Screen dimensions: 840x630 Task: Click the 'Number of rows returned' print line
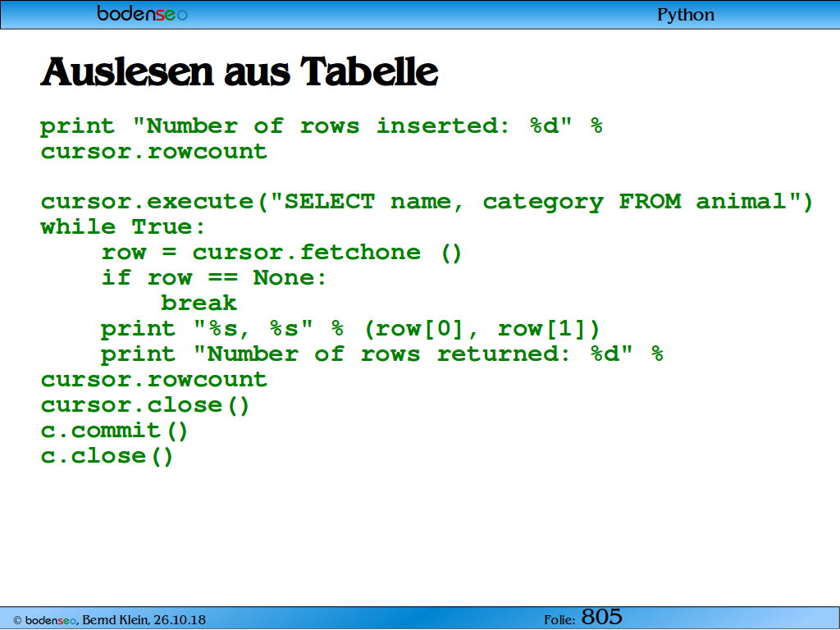[x=382, y=354]
